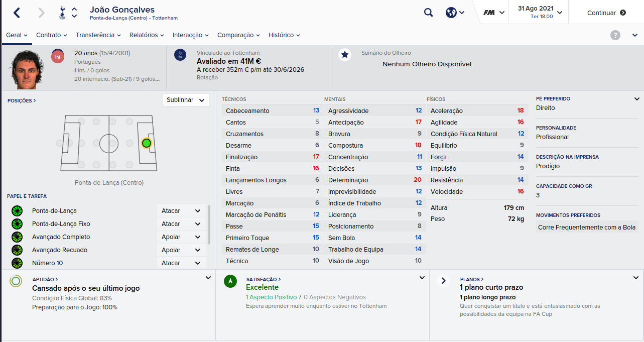Select the Avançado Completo role icon
The height and width of the screenshot is (342, 644).
point(17,237)
